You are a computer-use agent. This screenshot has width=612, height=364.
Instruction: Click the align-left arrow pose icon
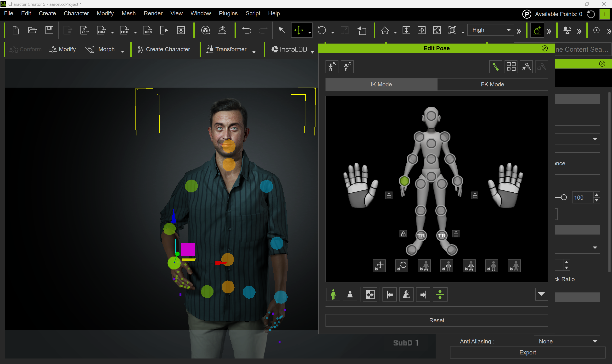390,294
